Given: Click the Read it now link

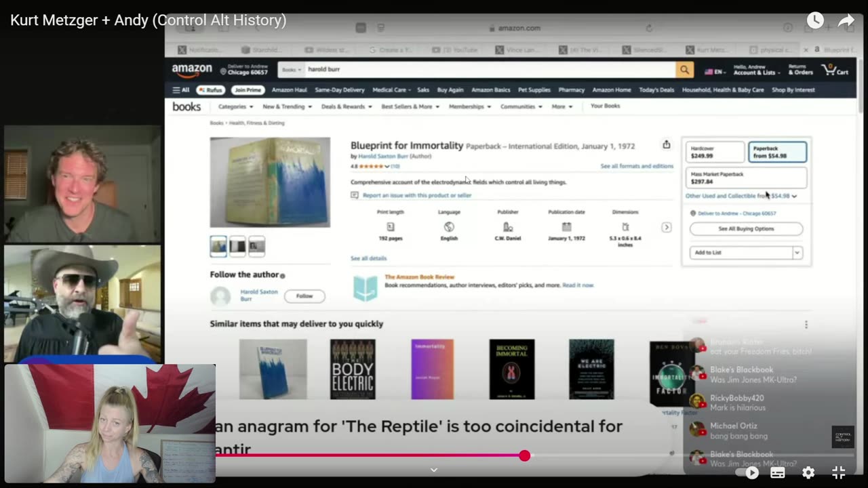Looking at the screenshot, I should pyautogui.click(x=578, y=285).
